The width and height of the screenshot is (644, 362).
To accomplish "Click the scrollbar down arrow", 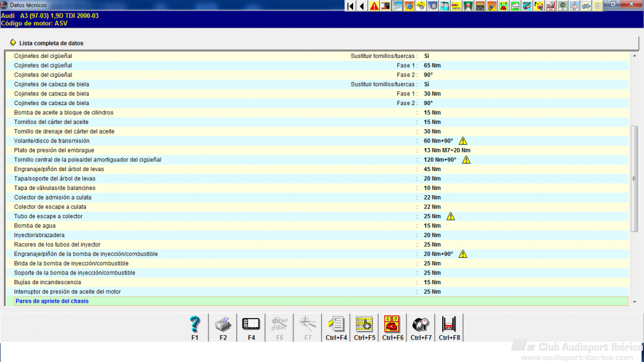I will pos(634,302).
